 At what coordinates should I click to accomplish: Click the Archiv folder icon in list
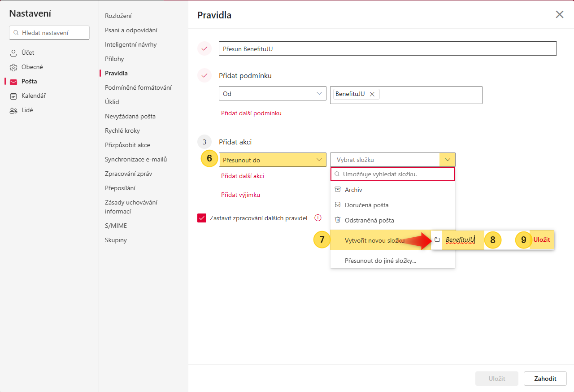(x=338, y=190)
